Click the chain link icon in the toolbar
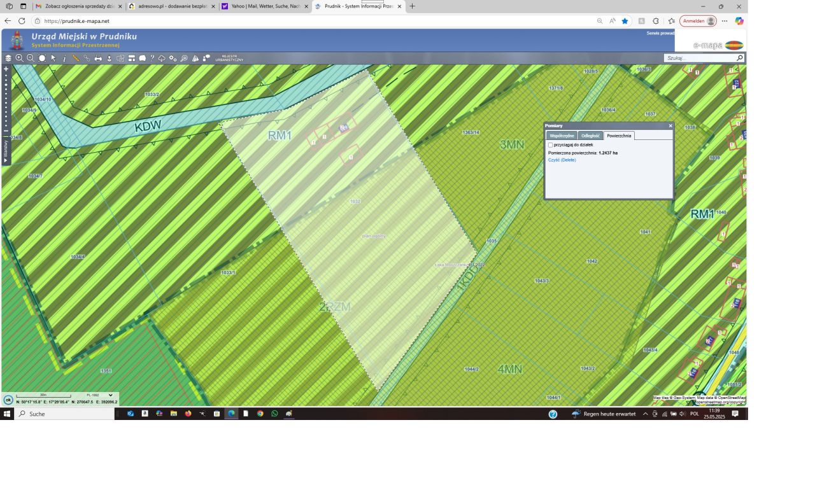The height and width of the screenshot is (504, 815). pyautogui.click(x=87, y=58)
